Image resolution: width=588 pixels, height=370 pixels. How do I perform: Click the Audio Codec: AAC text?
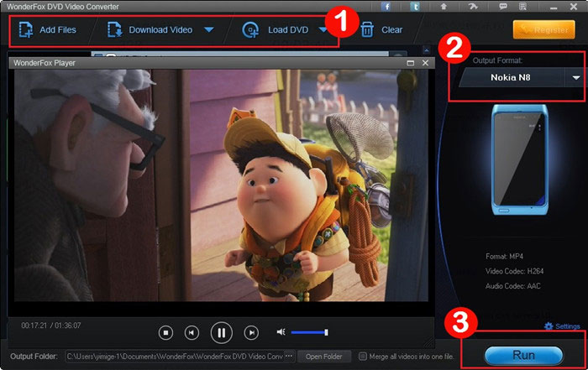coord(513,286)
